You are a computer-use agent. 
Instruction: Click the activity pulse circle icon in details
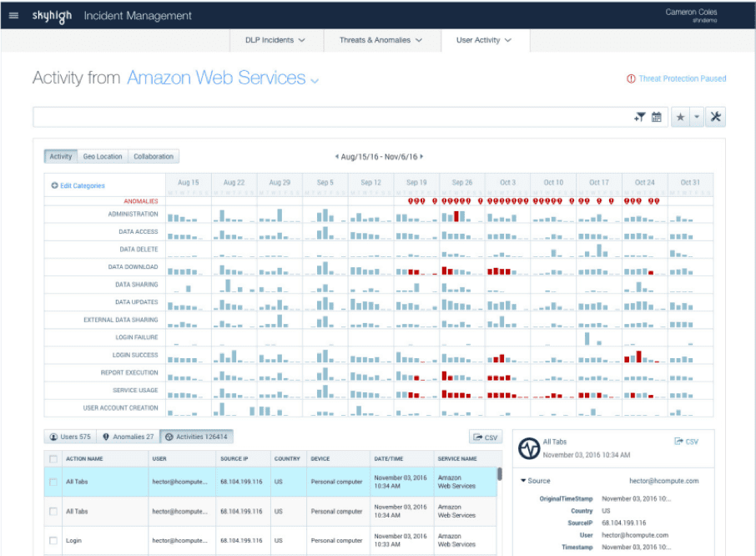point(529,448)
